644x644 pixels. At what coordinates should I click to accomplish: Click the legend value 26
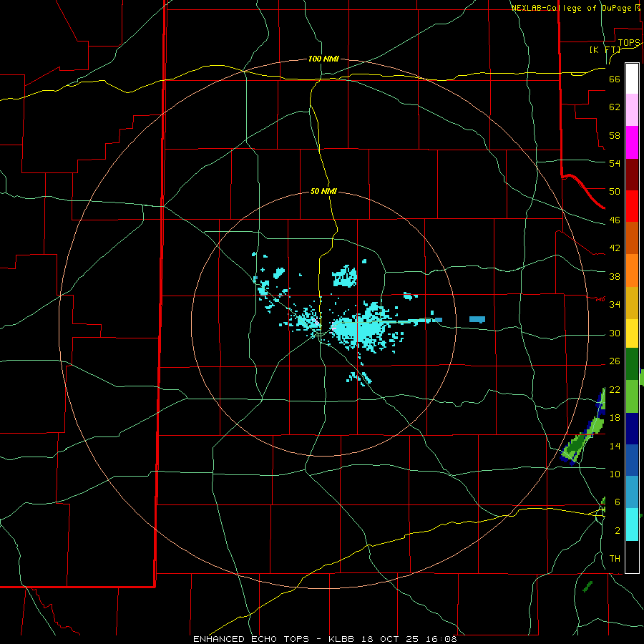pos(615,361)
